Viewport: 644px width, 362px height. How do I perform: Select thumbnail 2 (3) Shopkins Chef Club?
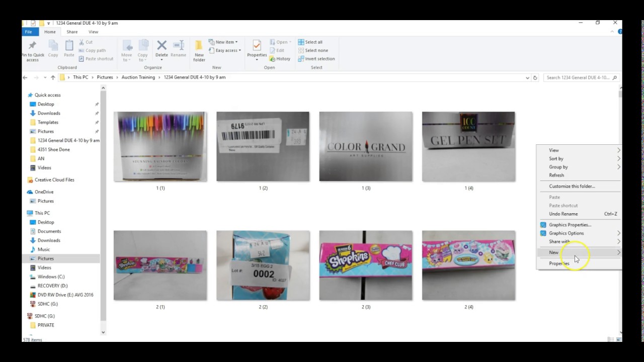(x=366, y=265)
